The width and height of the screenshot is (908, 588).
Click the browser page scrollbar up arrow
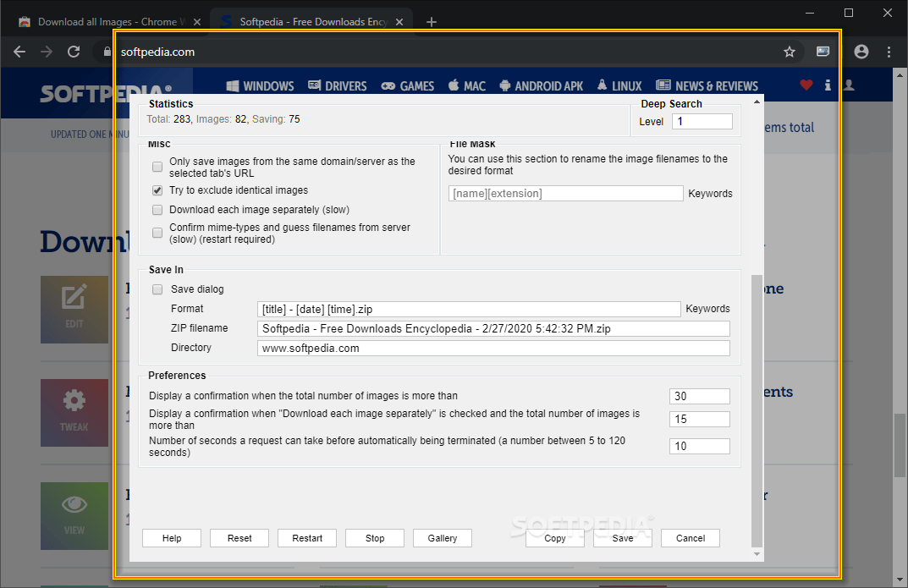[x=900, y=74]
